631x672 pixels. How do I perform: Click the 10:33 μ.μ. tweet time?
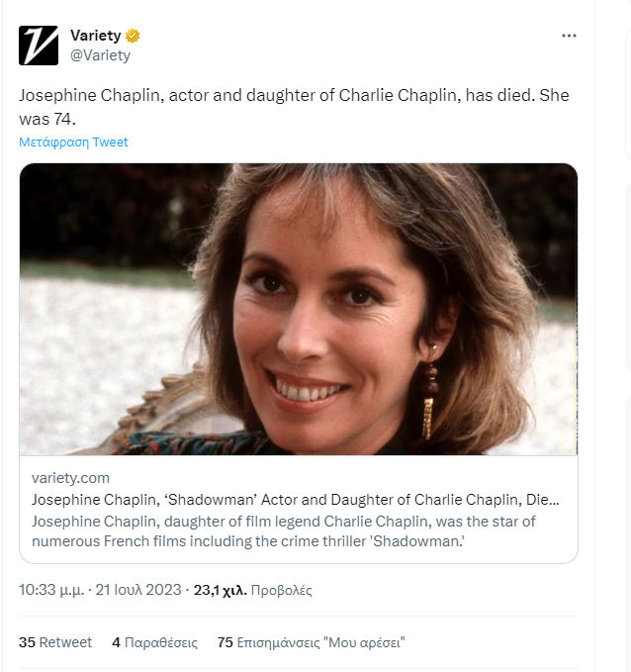coord(51,590)
